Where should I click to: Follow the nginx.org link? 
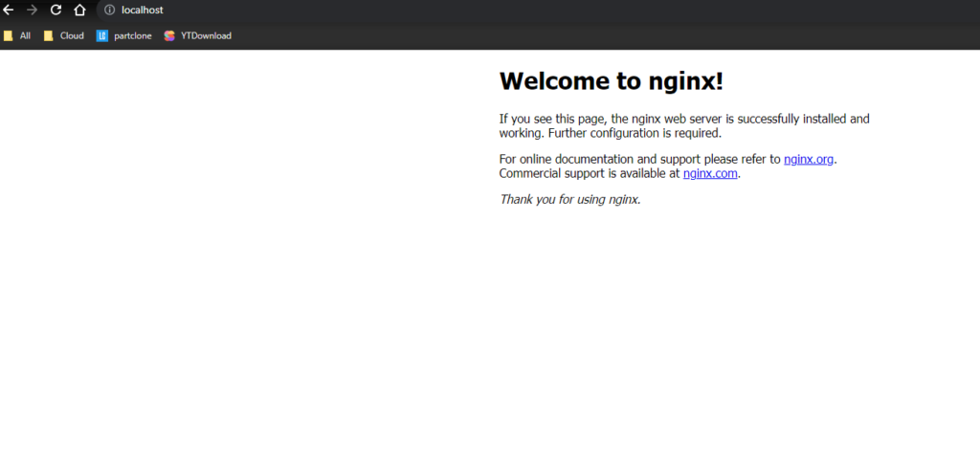(808, 159)
